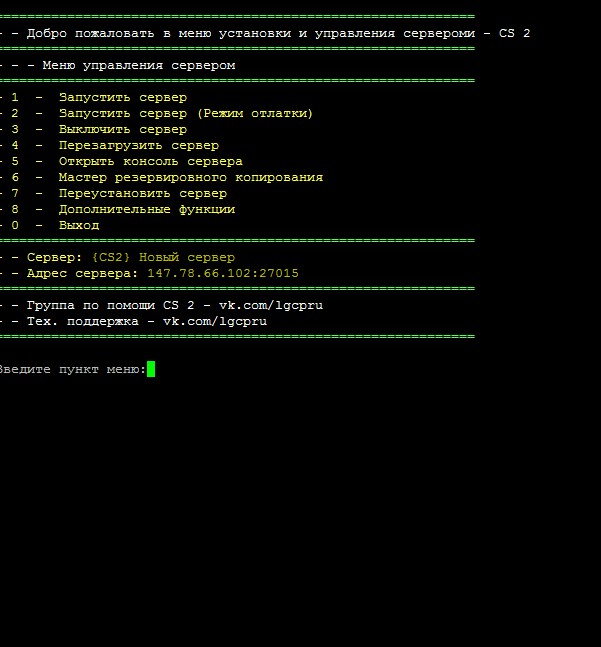
Task: Click Открыть консоль сервера option
Action: 150,161
